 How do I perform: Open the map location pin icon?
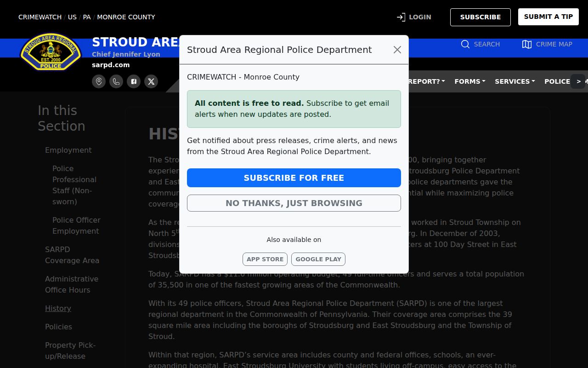point(99,81)
